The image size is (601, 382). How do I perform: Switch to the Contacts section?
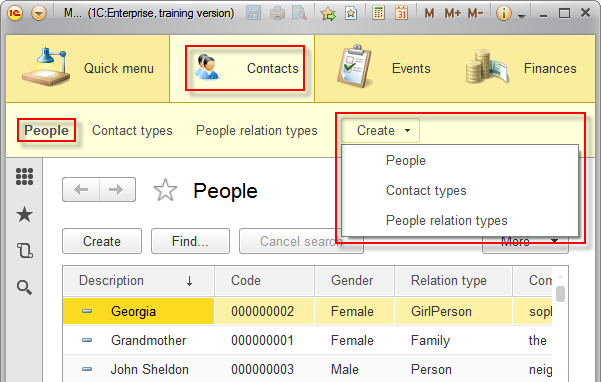point(242,69)
